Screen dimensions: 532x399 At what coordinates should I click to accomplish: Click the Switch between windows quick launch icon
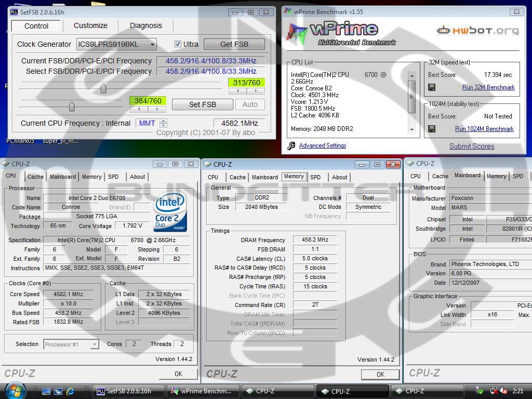pyautogui.click(x=58, y=391)
